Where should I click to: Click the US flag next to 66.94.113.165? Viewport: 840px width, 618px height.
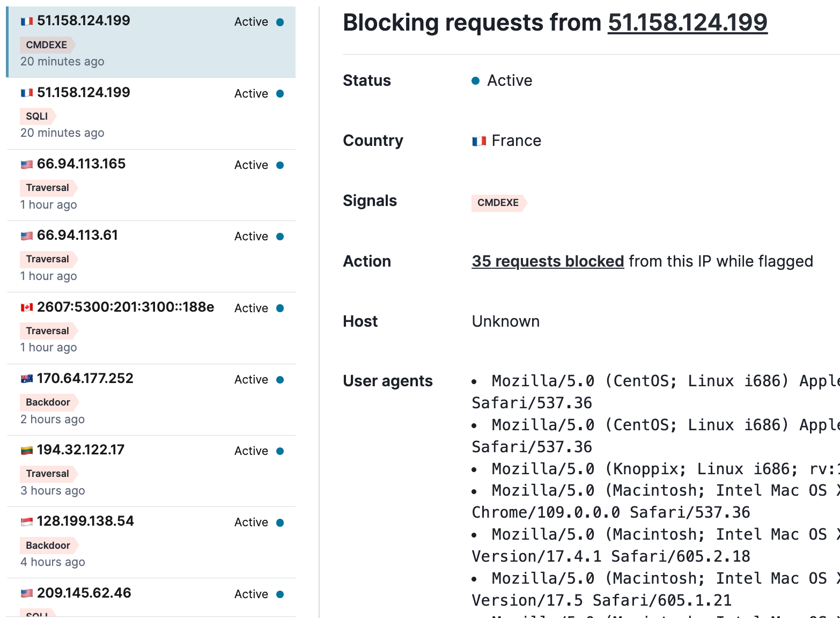[x=26, y=164]
